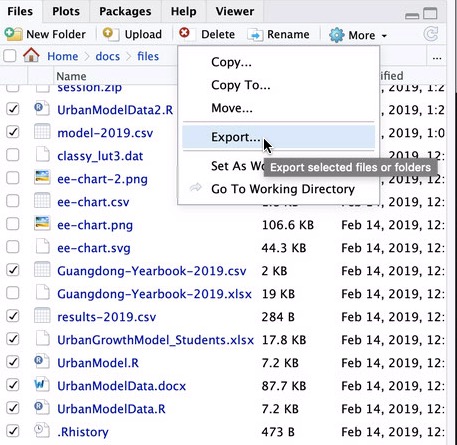Click the Home house icon

[31, 55]
